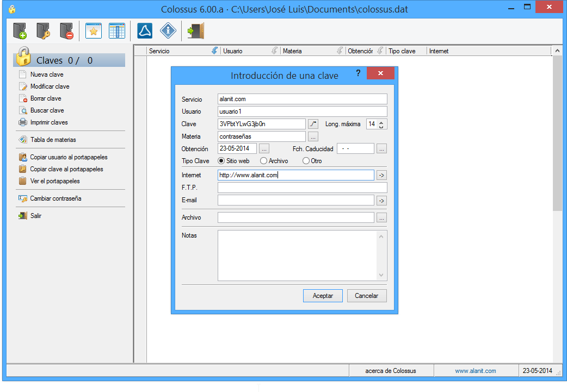Click Copiar clave al portapapeles
The height and width of the screenshot is (392, 567).
pos(66,169)
